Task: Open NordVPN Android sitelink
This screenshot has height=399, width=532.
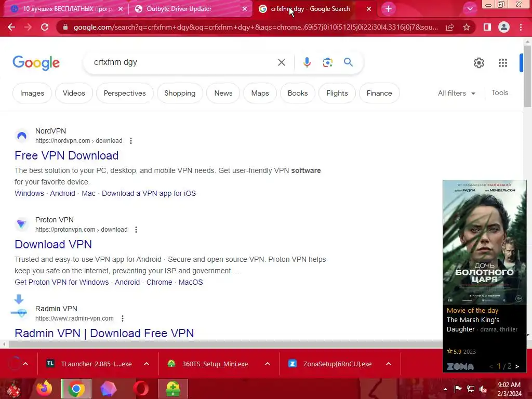Action: click(63, 193)
